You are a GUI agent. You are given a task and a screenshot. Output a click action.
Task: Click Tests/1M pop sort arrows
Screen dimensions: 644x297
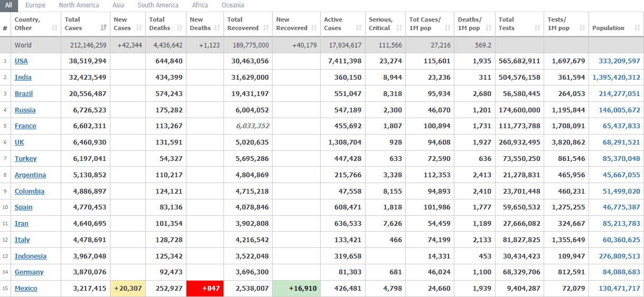(582, 28)
